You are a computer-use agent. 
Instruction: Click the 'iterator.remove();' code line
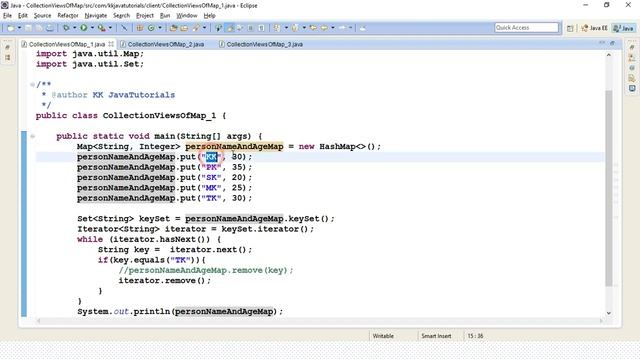(x=164, y=280)
